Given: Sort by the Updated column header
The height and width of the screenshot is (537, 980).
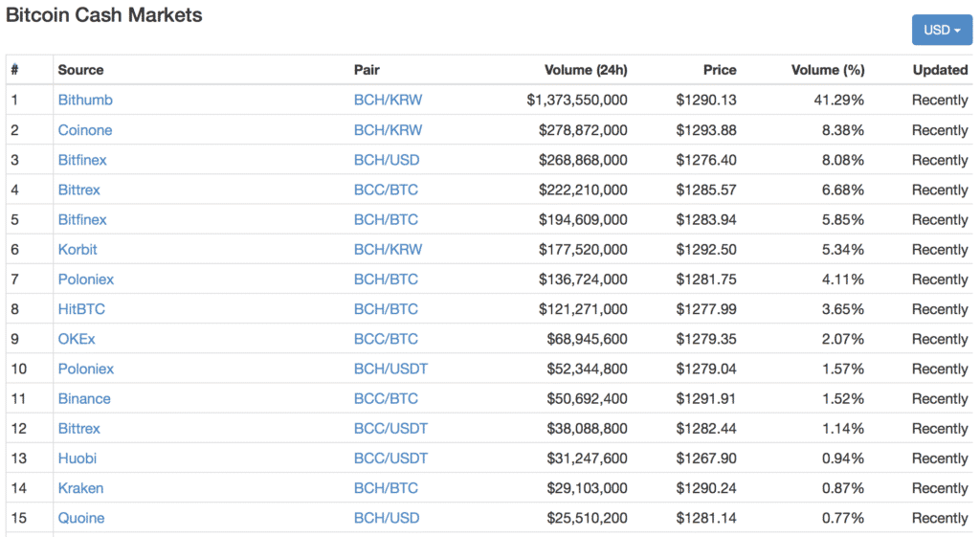Looking at the screenshot, I should click(940, 70).
